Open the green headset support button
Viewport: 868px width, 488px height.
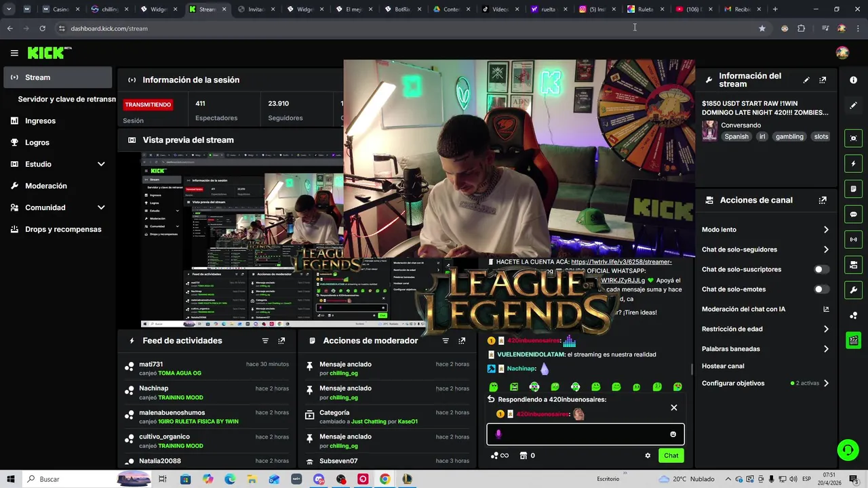coord(847,449)
